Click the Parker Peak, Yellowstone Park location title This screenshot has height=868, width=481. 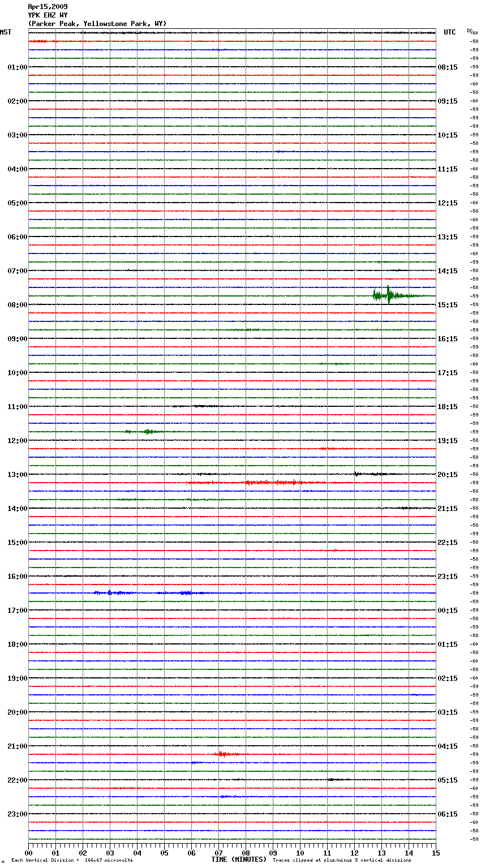97,24
